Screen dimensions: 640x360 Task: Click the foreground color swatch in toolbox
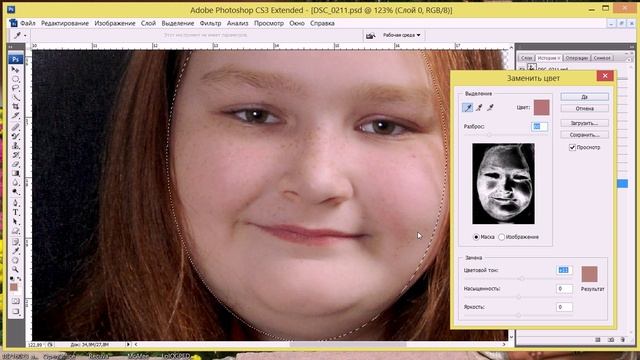[13, 287]
